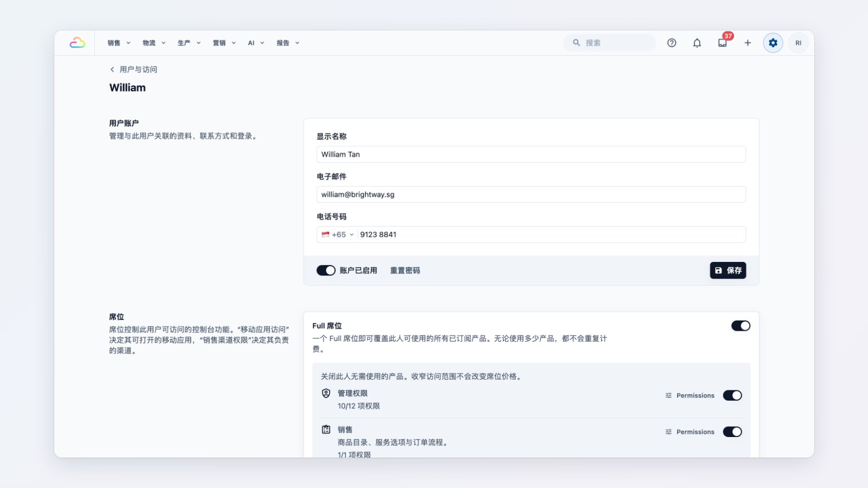Click the phone number field 9123 8841
This screenshot has height=488, width=868.
551,235
